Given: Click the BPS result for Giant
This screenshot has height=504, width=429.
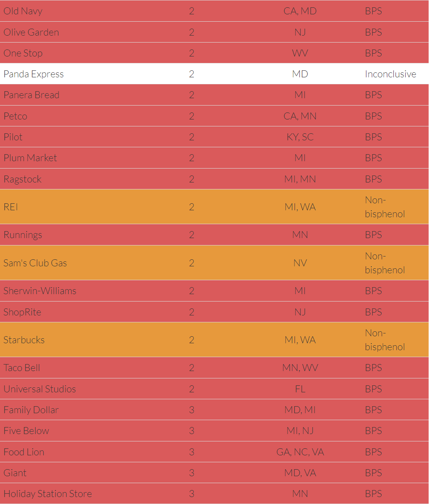Looking at the screenshot, I should 373,473.
